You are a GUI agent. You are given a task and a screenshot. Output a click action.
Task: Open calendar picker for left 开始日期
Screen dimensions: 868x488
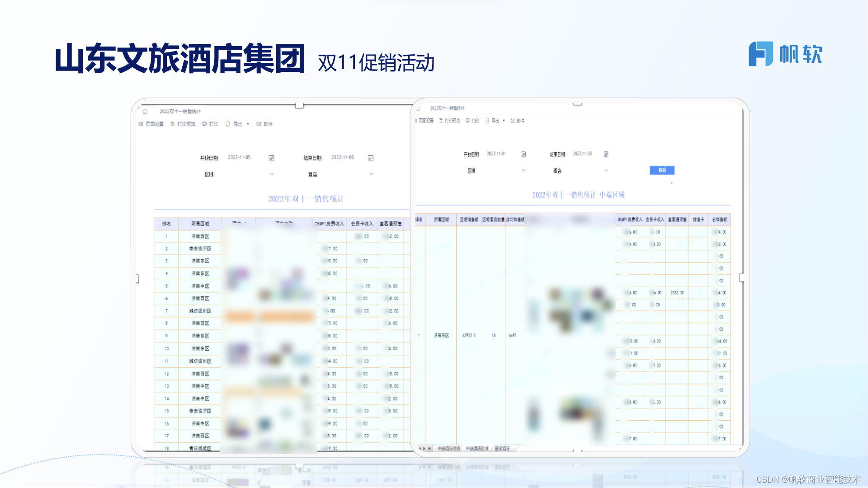(271, 158)
